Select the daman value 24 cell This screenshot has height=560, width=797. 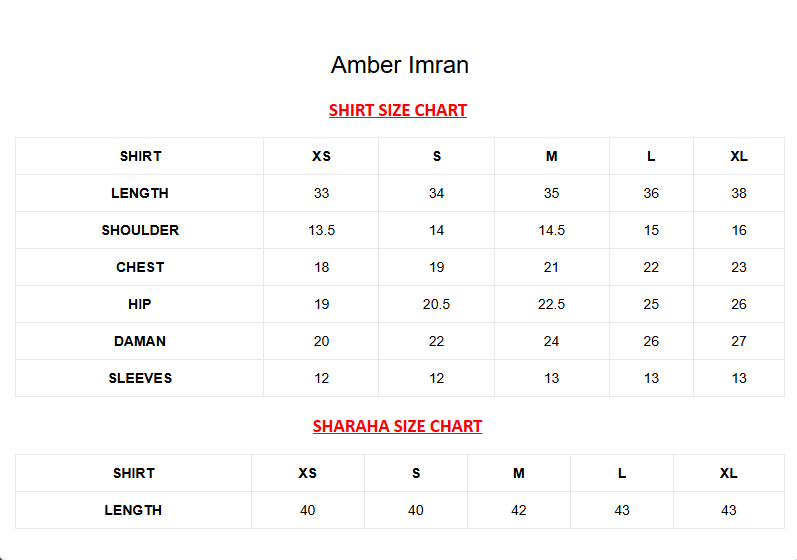pos(551,341)
